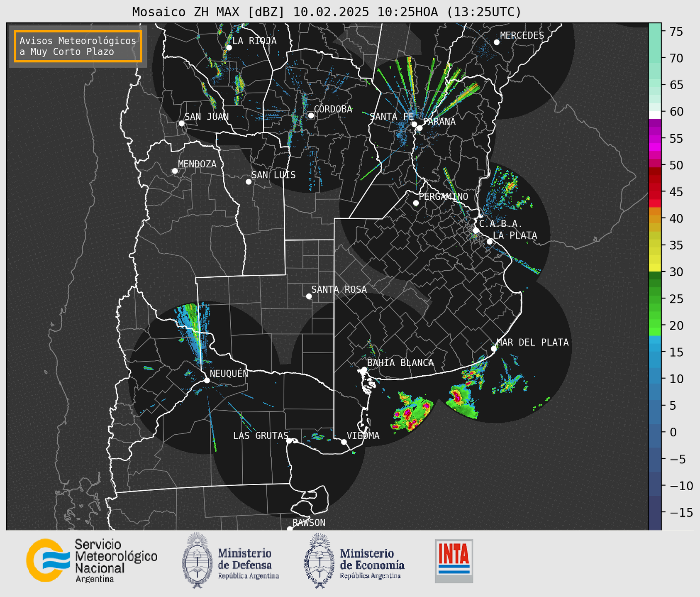Click the SANTA FE city label
Screen dimensions: 700x597
[x=392, y=117]
